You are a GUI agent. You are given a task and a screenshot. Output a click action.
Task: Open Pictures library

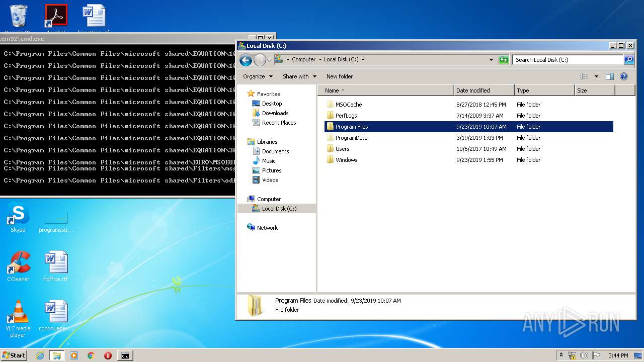[x=272, y=170]
